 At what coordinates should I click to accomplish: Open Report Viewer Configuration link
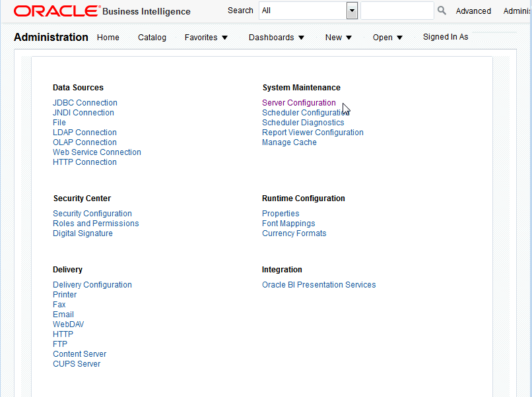[x=312, y=132]
